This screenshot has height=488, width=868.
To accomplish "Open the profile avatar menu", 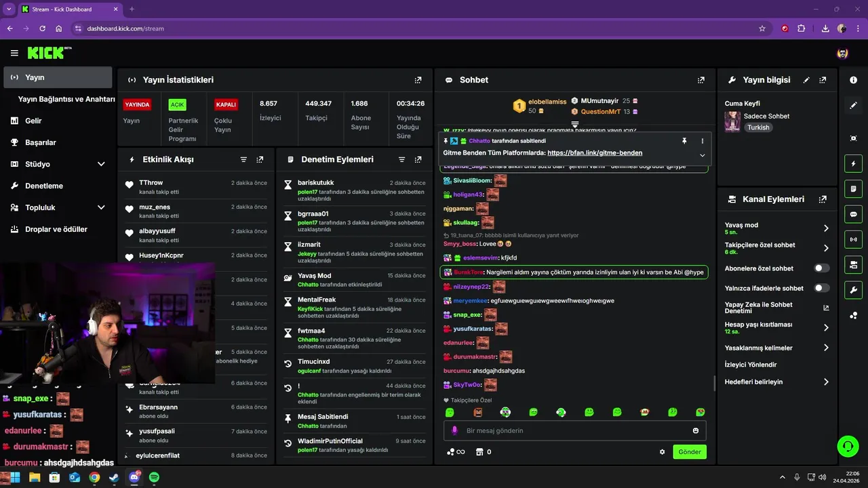I will tap(842, 53).
